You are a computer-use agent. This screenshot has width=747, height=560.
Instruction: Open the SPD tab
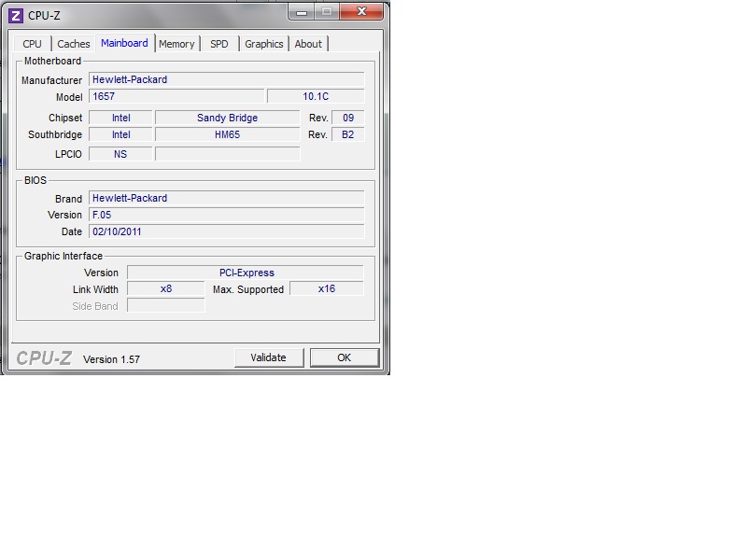click(219, 44)
